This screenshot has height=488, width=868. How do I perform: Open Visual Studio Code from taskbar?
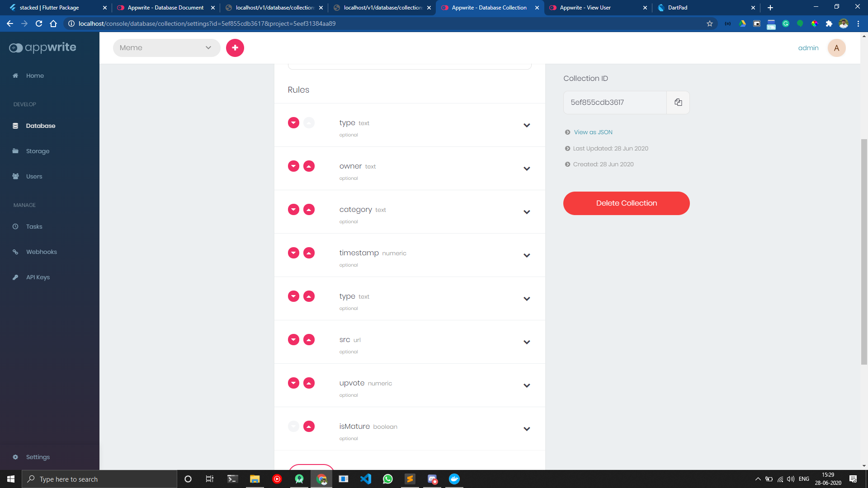point(366,479)
